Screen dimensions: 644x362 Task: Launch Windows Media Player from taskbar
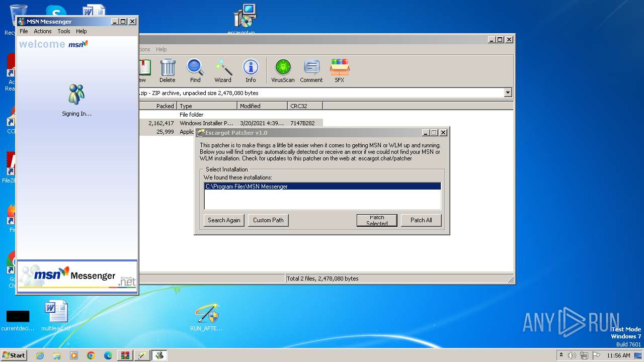[x=74, y=355]
